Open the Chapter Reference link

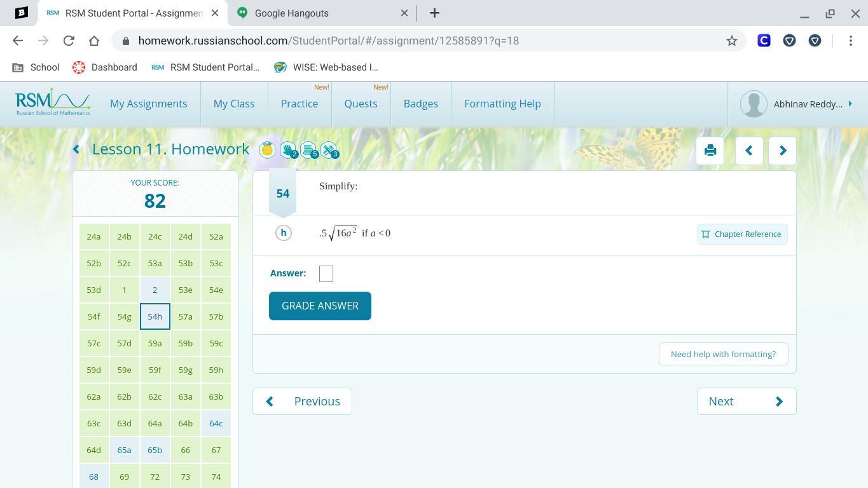(x=742, y=234)
